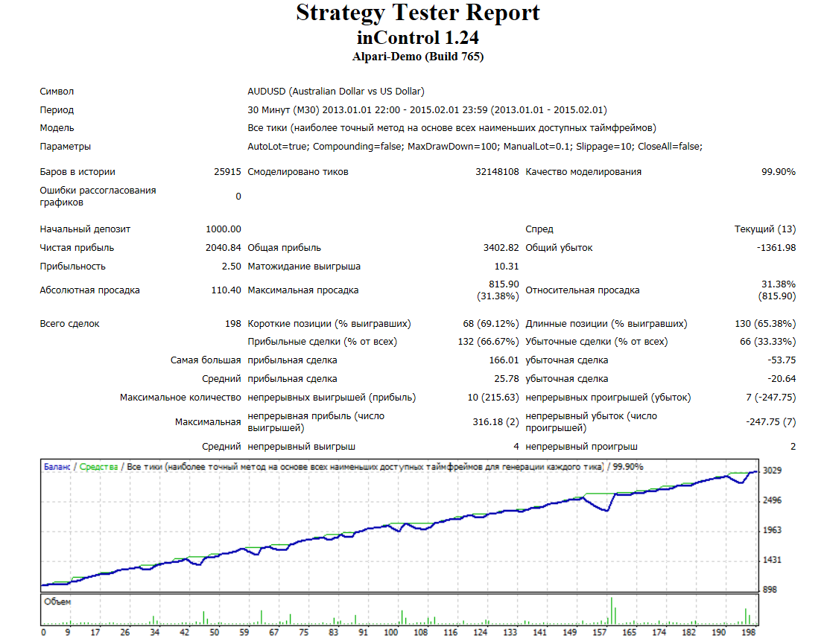Screen dimensions: 827x644
Task: Click the period value starting with '30 Минут (M30)'
Action: (x=427, y=110)
